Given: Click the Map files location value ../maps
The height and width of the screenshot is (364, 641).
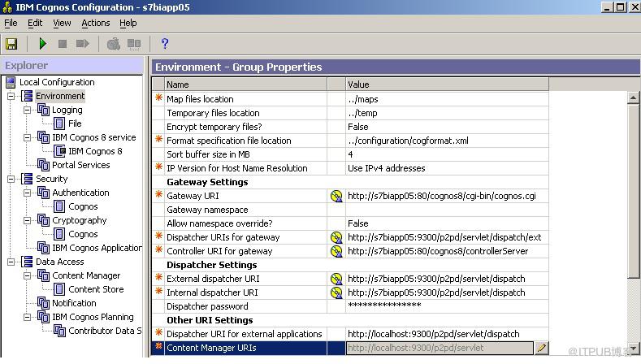Looking at the screenshot, I should [x=363, y=99].
